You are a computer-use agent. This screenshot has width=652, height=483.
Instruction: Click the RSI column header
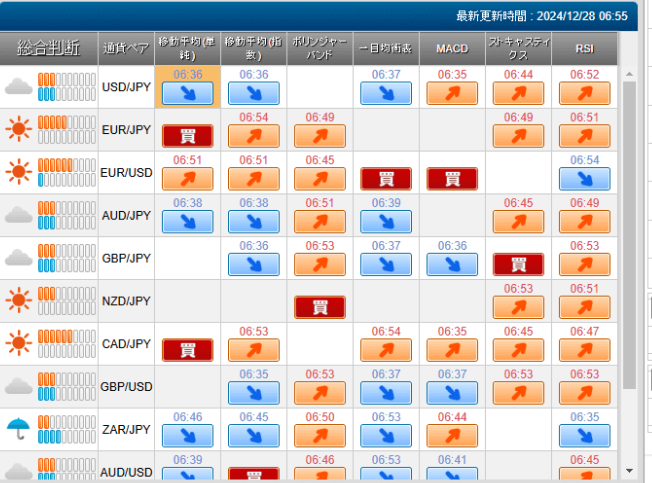click(x=584, y=48)
